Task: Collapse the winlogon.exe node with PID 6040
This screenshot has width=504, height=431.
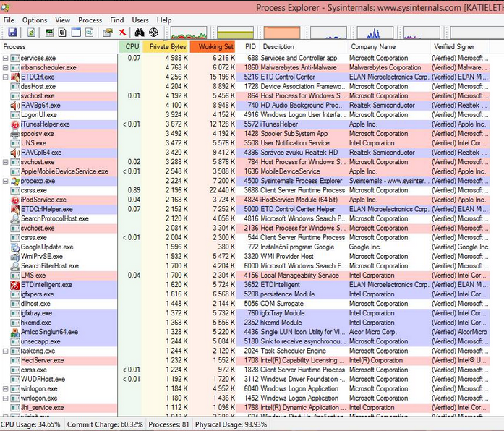Action: [6, 389]
